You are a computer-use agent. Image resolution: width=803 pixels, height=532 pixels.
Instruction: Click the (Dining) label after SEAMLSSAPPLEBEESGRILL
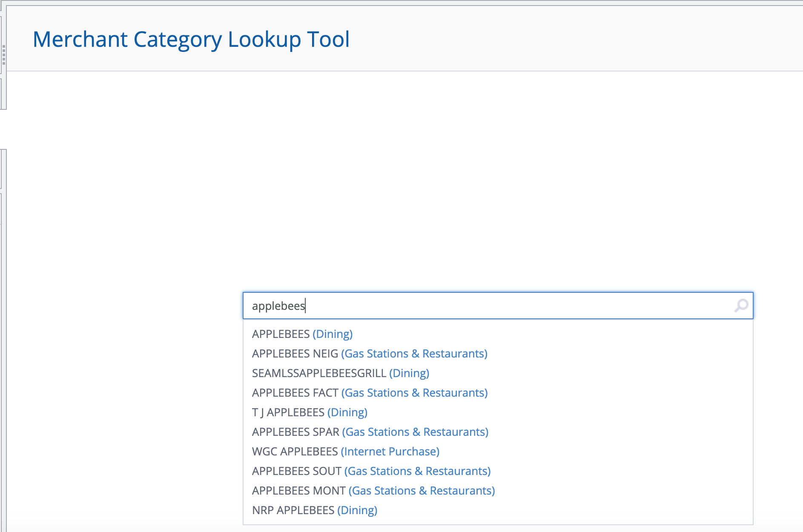pyautogui.click(x=409, y=373)
